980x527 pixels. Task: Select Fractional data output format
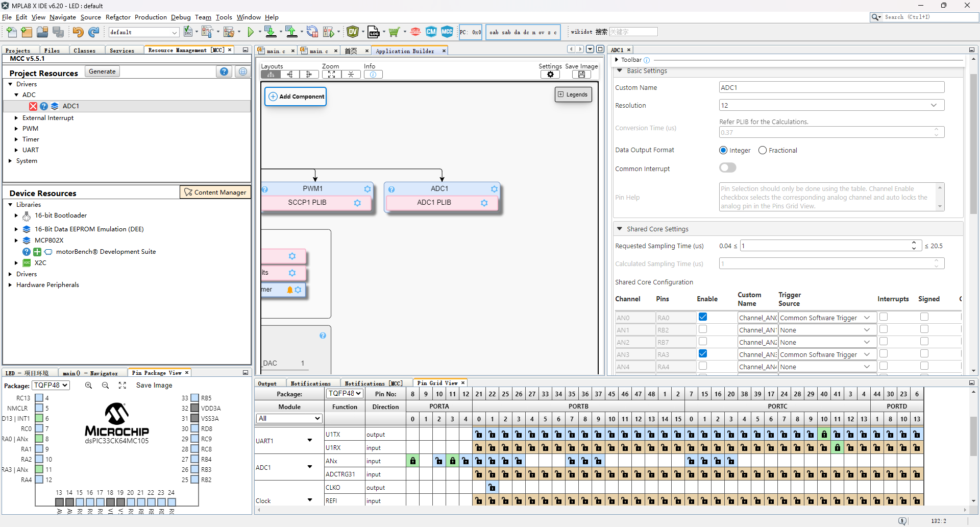763,150
